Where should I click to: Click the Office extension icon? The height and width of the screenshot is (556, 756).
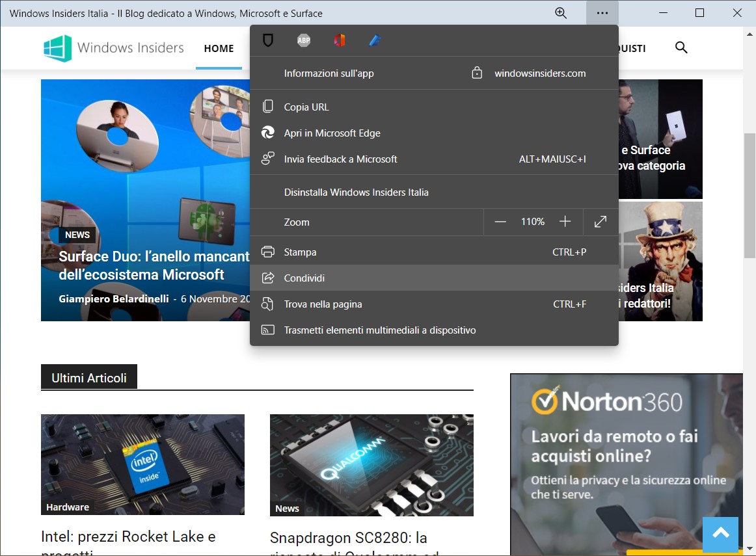point(340,40)
